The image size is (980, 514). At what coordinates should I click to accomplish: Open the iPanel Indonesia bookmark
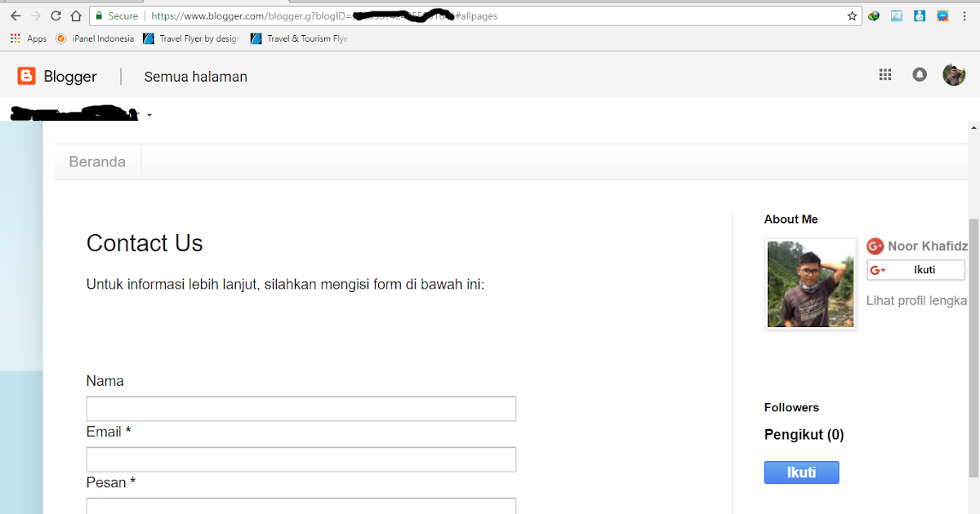coord(97,38)
